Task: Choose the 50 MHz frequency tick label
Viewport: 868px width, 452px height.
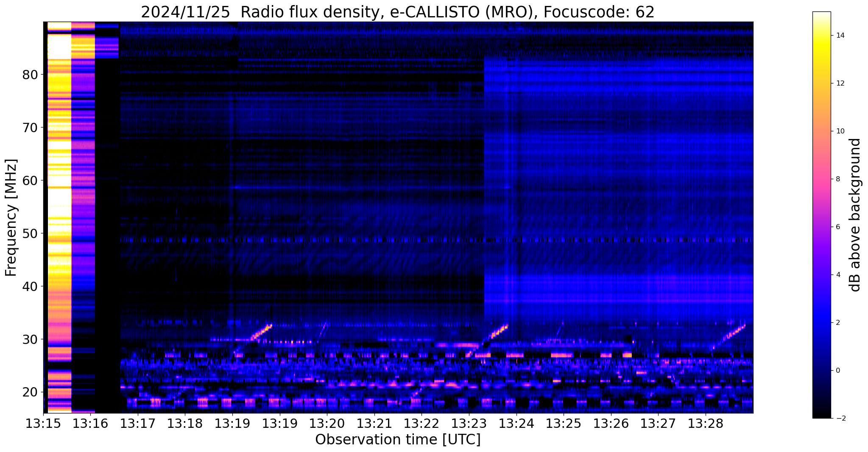Action: click(30, 233)
